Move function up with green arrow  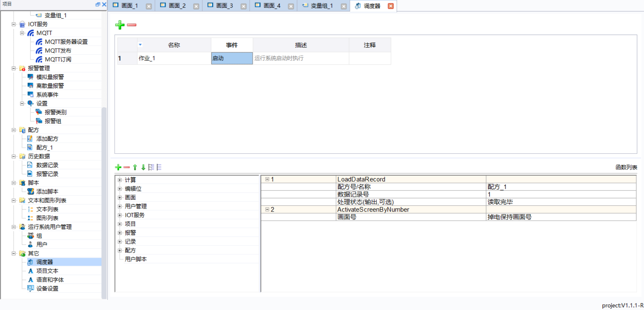click(135, 167)
